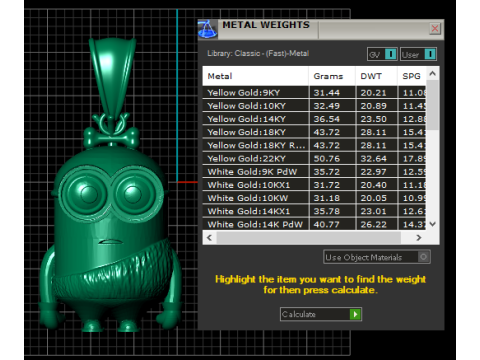Screen dimensions: 480x360
Task: Click the metal list scroll-up arrow
Action: pyautogui.click(x=433, y=73)
